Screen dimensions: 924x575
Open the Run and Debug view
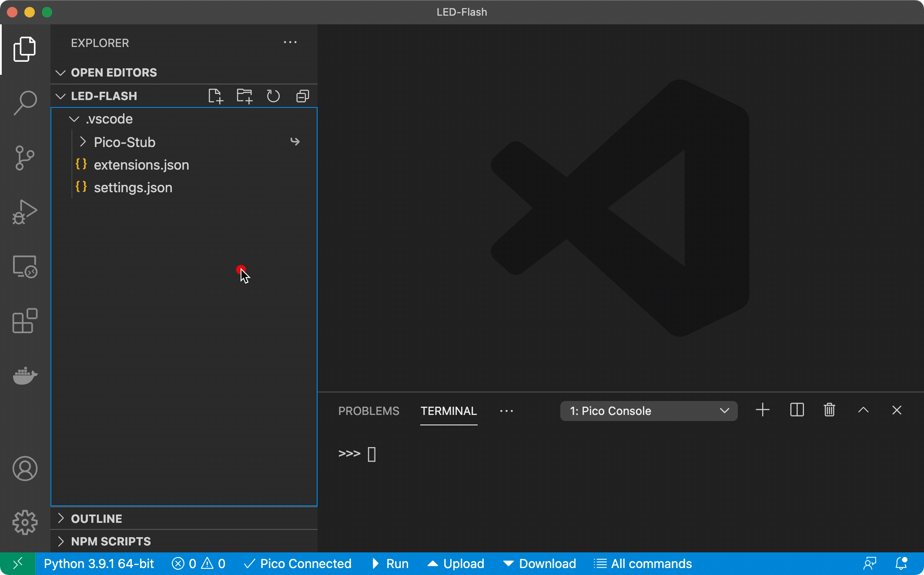point(25,212)
